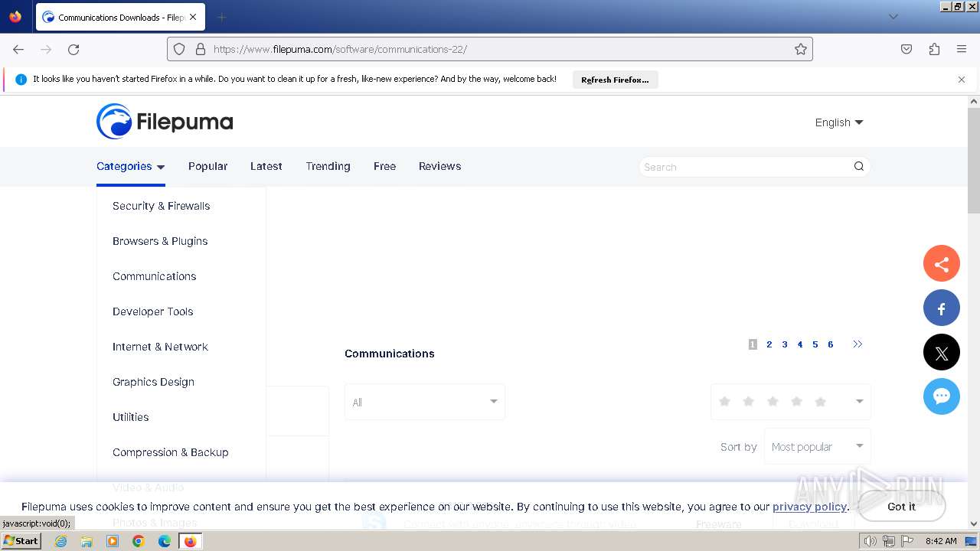Close the Communications Downloads tab
This screenshot has width=980, height=551.
193,17
